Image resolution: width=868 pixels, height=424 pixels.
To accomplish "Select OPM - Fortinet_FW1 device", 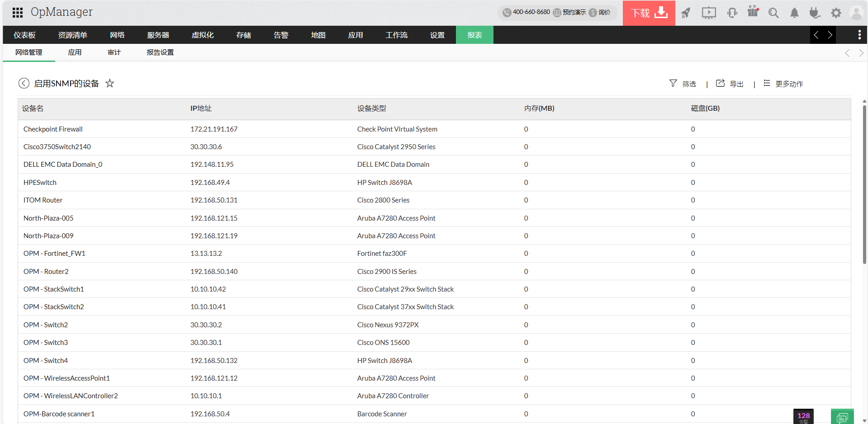I will pyautogui.click(x=54, y=254).
